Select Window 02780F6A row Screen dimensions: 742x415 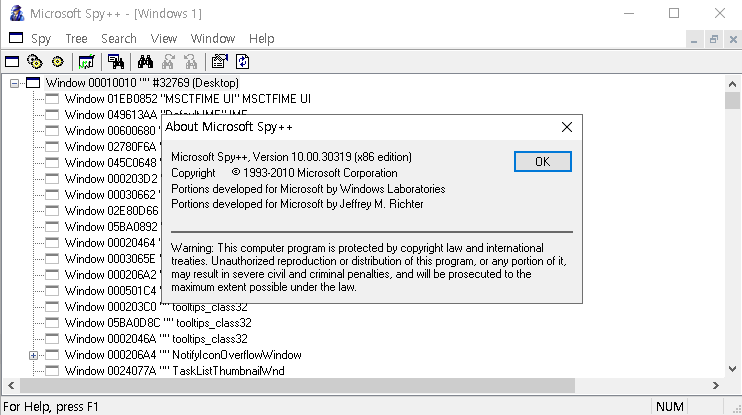pyautogui.click(x=112, y=147)
